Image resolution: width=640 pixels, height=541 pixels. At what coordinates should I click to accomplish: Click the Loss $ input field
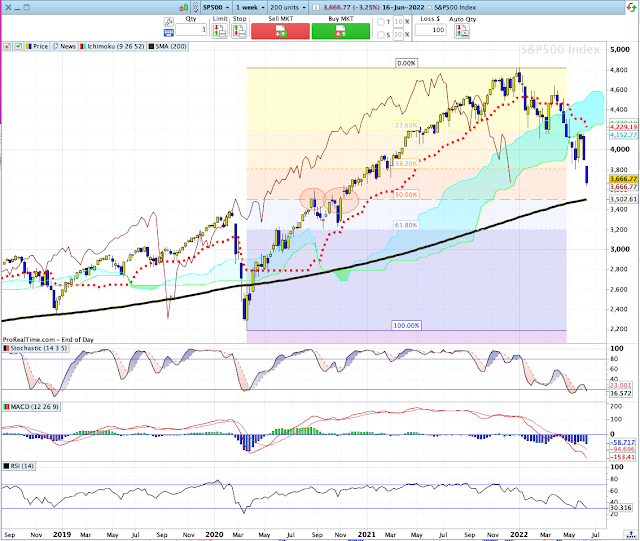pos(431,30)
